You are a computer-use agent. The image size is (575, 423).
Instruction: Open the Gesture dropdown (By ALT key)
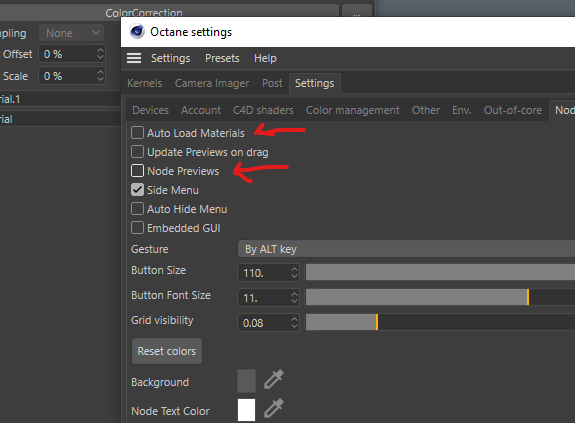[406, 249]
